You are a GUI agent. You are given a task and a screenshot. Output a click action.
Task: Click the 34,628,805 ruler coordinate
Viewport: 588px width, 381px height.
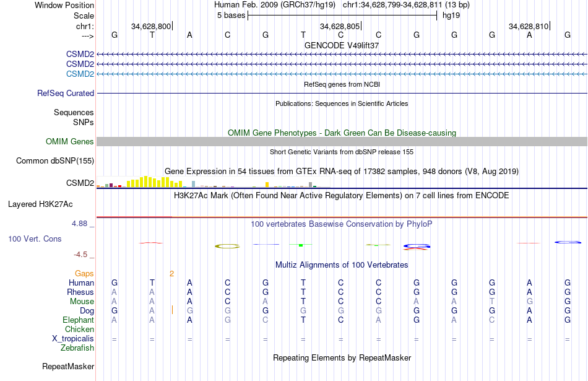tap(339, 26)
